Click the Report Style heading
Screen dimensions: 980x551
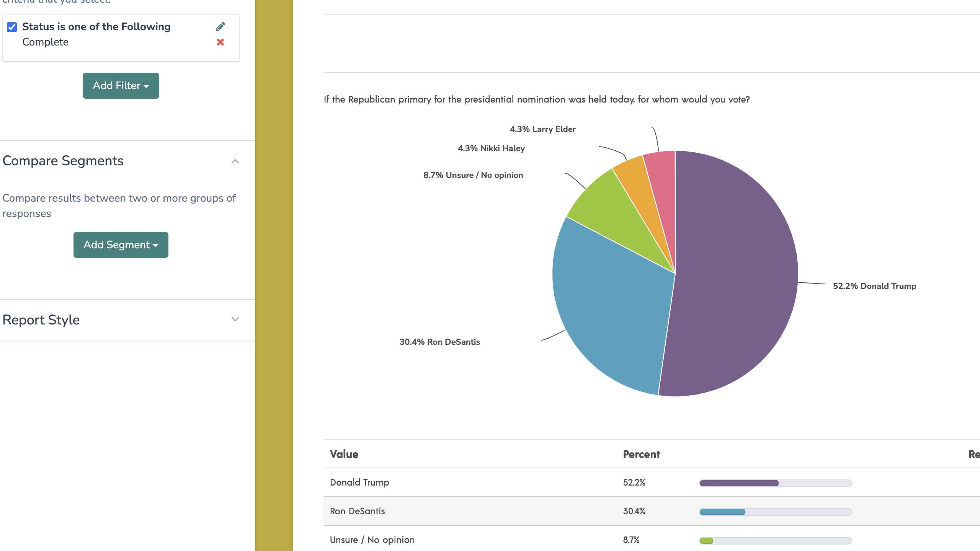(x=41, y=320)
